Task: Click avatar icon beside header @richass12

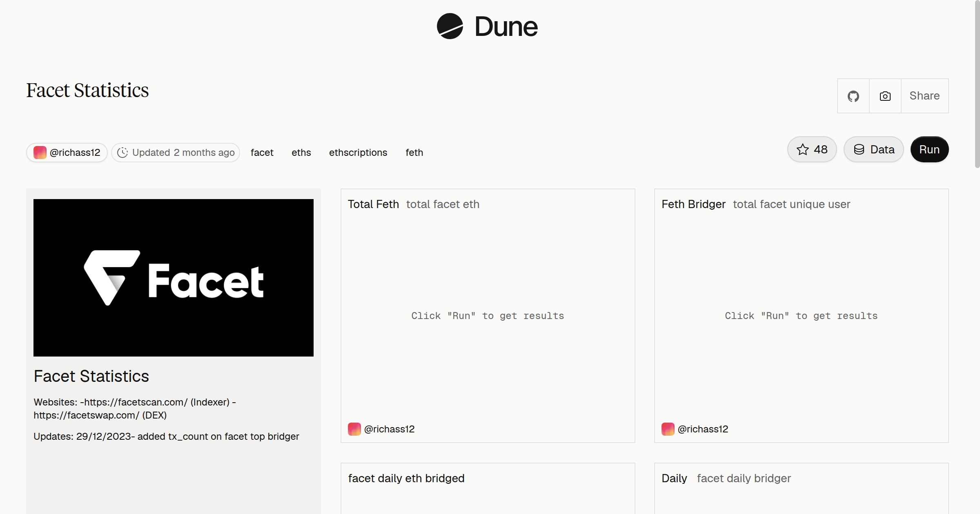Action: tap(40, 153)
